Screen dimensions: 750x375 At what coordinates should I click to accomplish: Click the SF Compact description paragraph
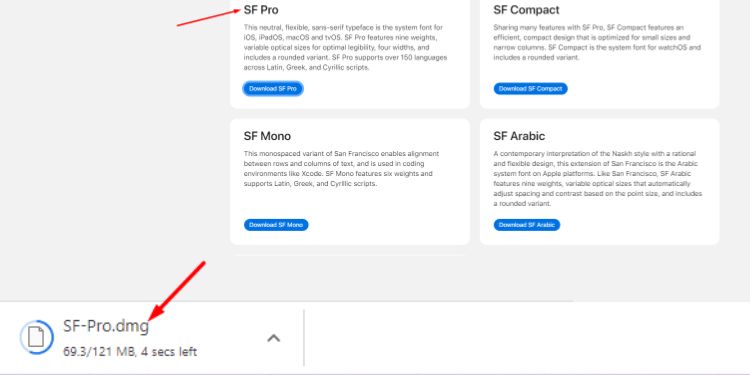tap(597, 43)
